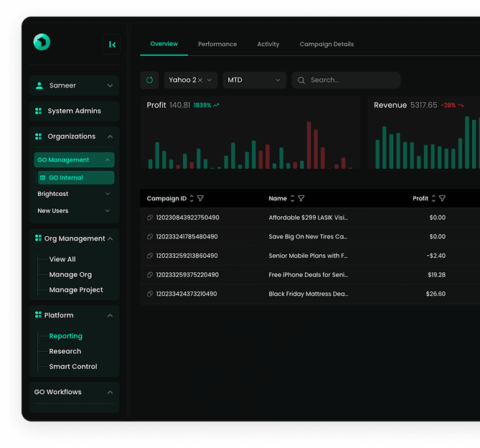Open System Admins page
This screenshot has width=480, height=448.
point(75,111)
